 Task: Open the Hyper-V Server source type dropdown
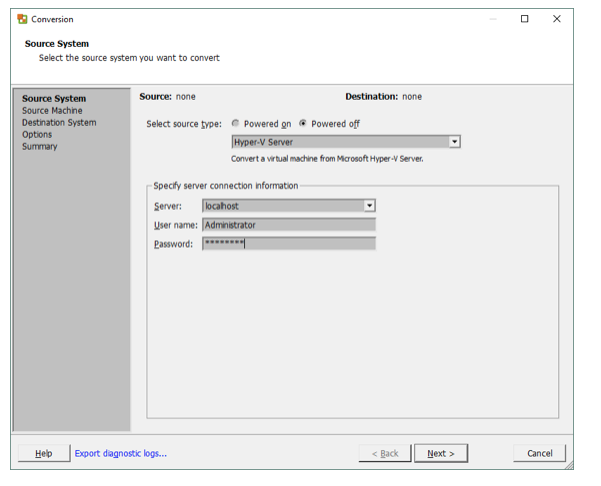(x=455, y=142)
